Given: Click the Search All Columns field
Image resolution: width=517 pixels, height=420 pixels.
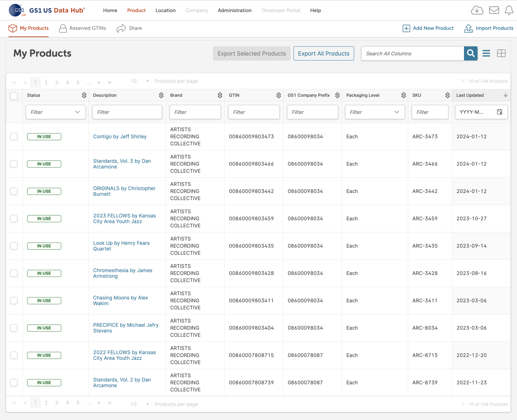Looking at the screenshot, I should (412, 53).
